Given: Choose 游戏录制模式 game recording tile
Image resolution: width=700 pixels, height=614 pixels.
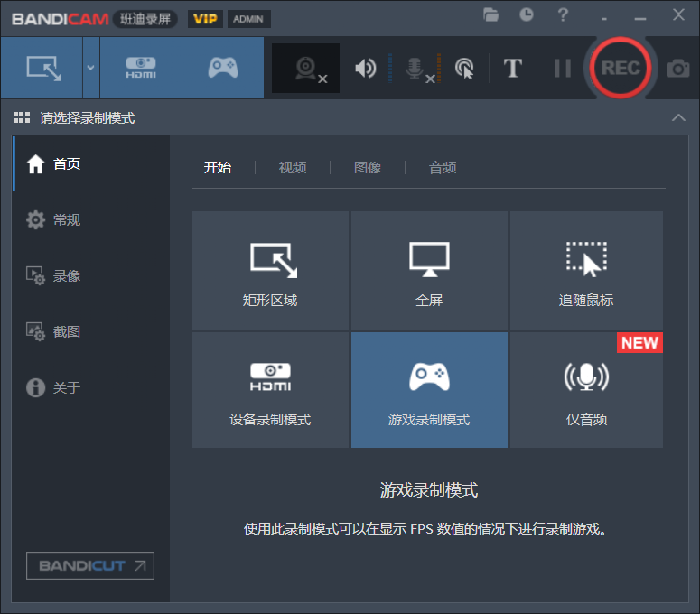Looking at the screenshot, I should click(x=429, y=390).
